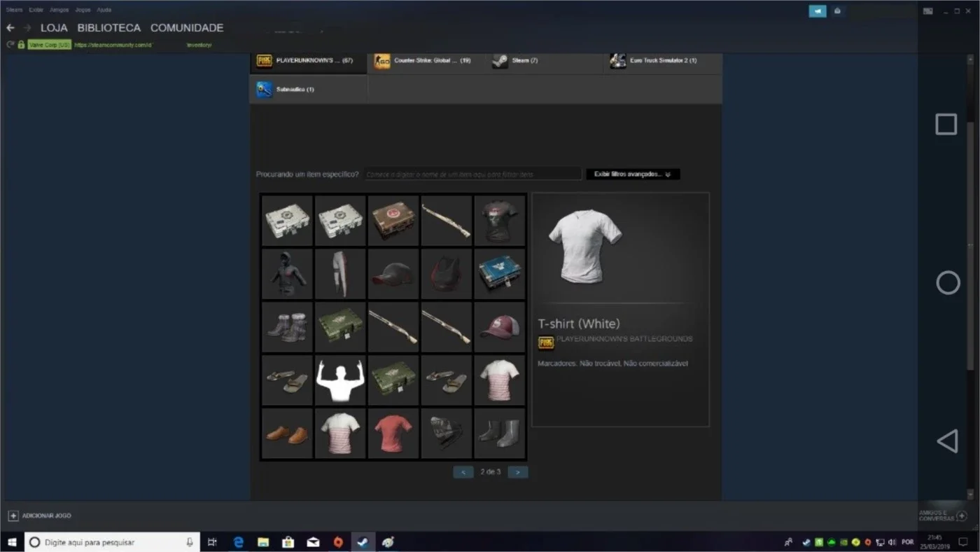The height and width of the screenshot is (552, 980).
Task: Open the Windows Start menu
Action: point(11,542)
